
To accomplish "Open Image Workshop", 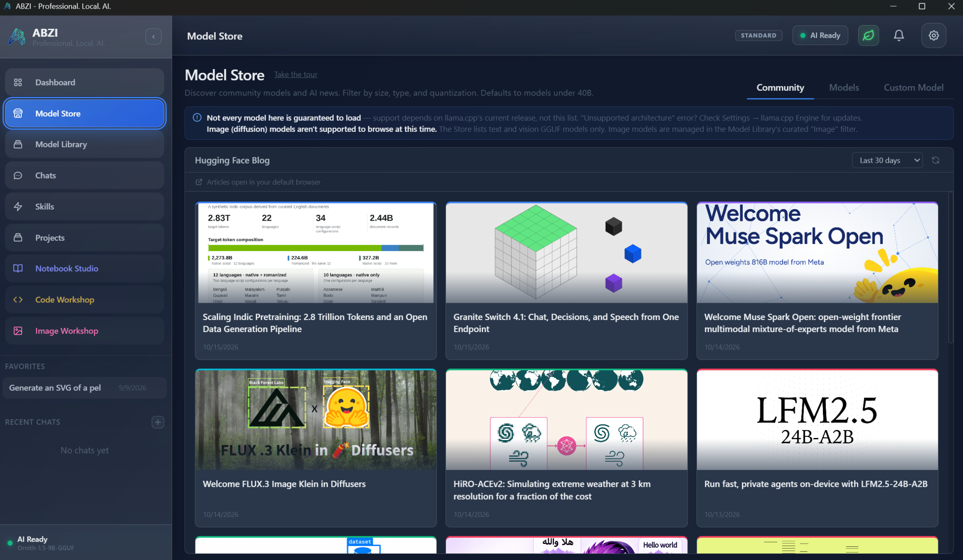I will pos(84,331).
